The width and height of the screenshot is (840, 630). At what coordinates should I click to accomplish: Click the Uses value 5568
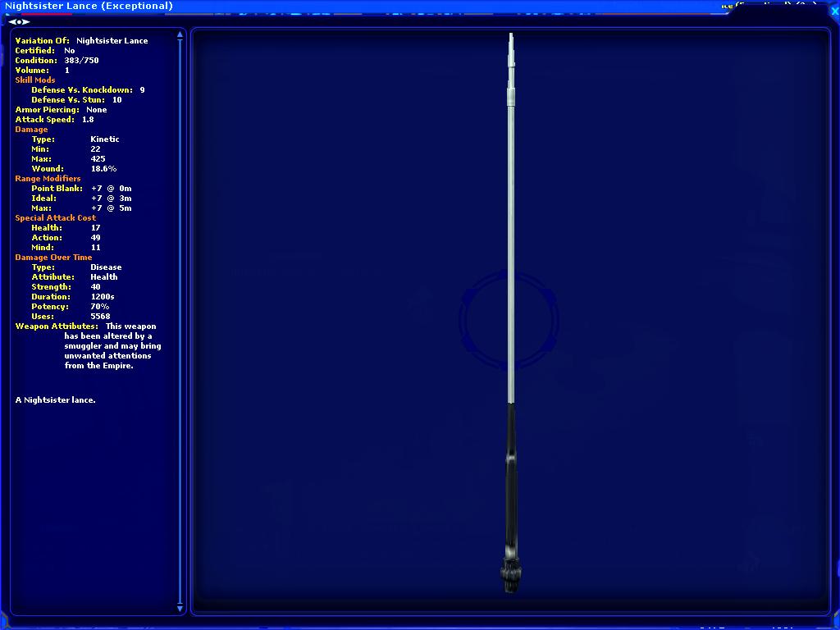[x=100, y=317]
